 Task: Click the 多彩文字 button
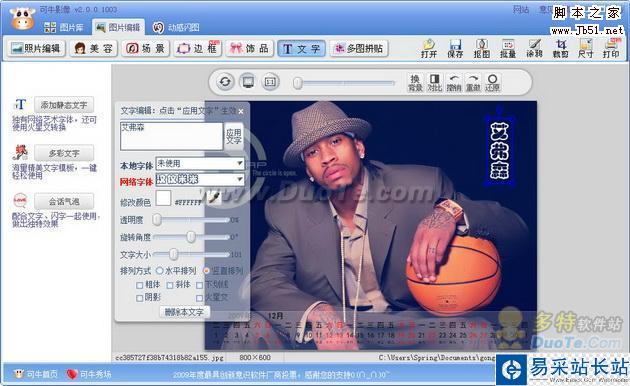click(x=64, y=153)
